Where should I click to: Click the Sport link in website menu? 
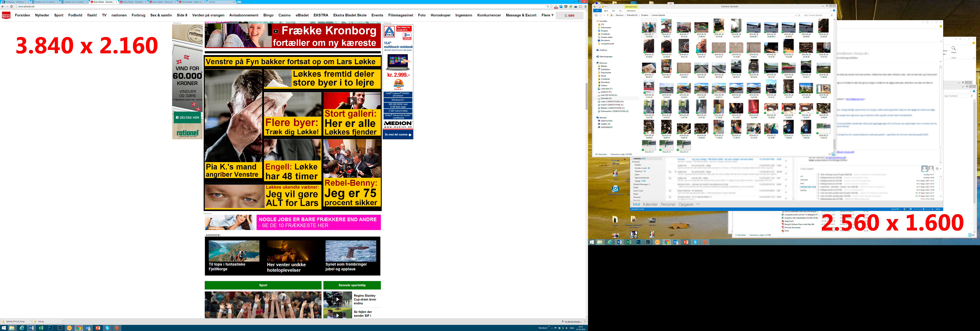pyautogui.click(x=59, y=15)
